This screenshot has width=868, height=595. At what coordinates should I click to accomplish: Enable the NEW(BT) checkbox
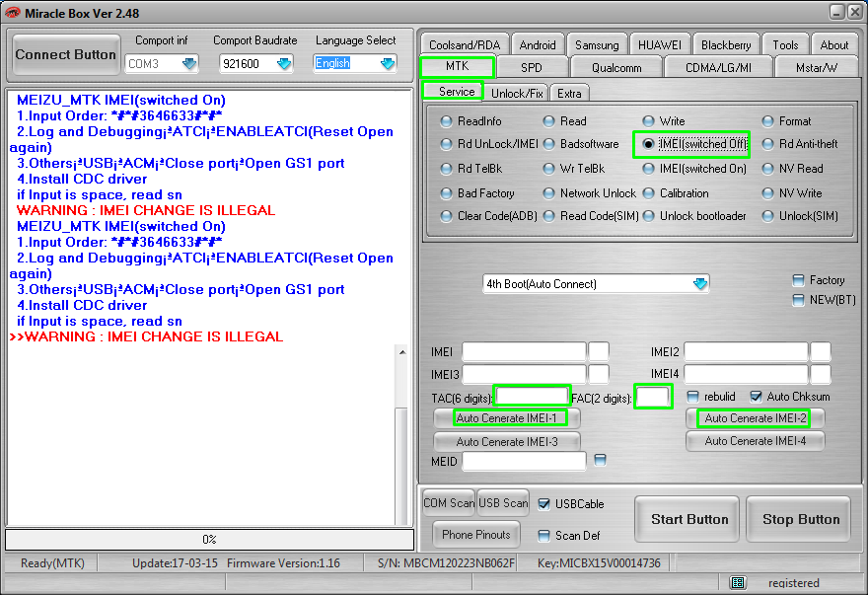(798, 300)
